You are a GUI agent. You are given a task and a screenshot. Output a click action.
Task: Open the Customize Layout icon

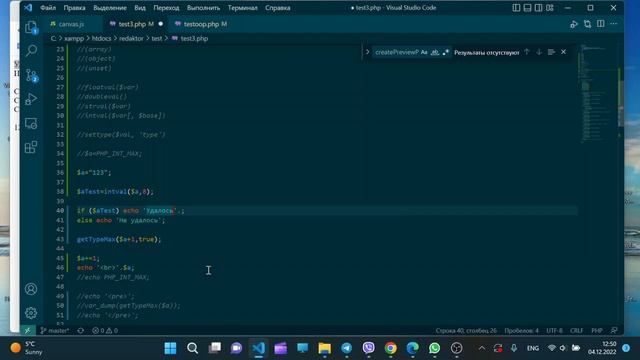(x=550, y=8)
